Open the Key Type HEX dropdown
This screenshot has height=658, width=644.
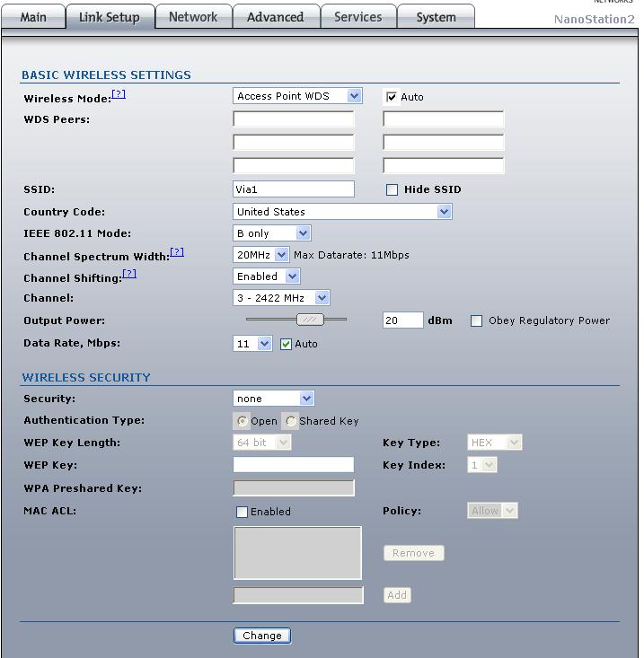[x=495, y=443]
